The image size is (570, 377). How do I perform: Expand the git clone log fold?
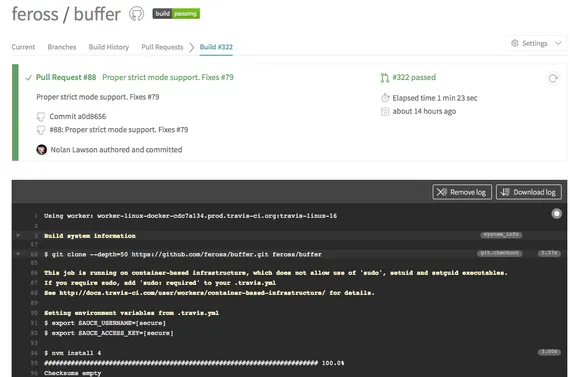click(18, 254)
